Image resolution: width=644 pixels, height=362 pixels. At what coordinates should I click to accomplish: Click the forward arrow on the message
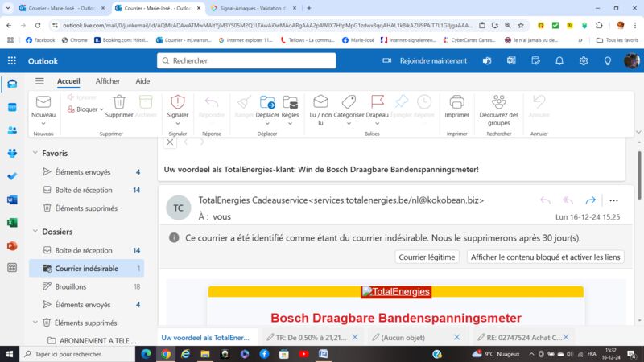(x=591, y=200)
